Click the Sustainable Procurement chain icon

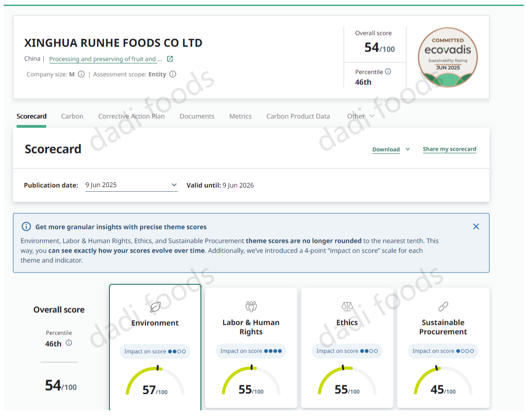(x=443, y=306)
